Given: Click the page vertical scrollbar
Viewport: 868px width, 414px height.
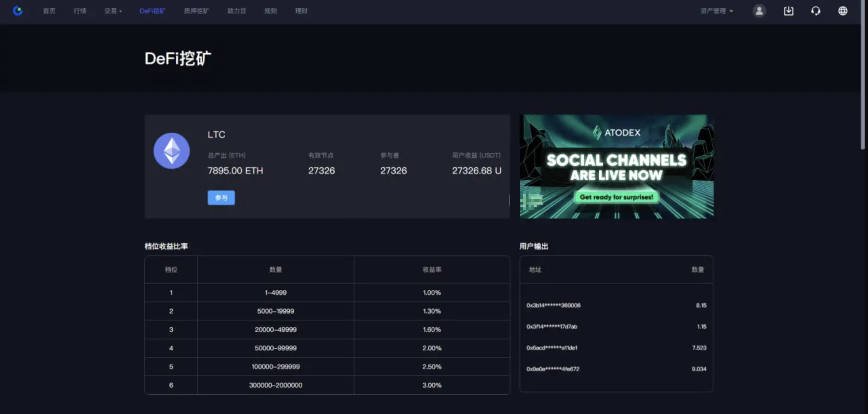Looking at the screenshot, I should [x=863, y=75].
